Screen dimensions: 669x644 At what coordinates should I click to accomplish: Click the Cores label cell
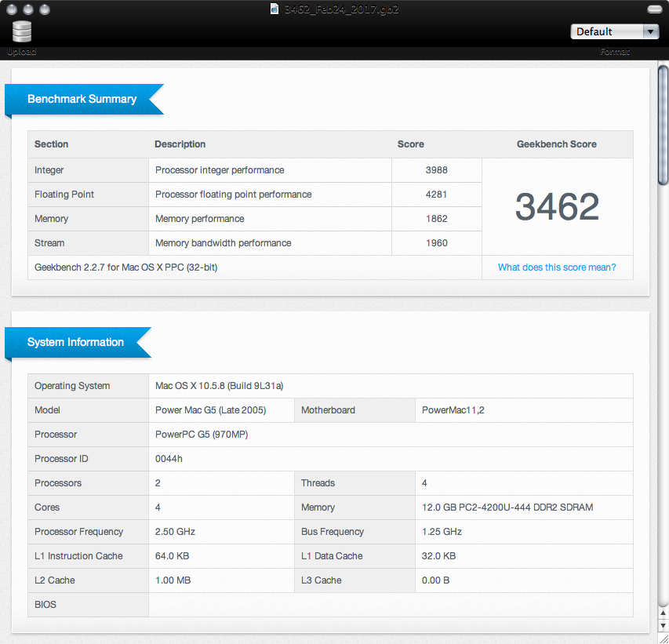coord(89,508)
